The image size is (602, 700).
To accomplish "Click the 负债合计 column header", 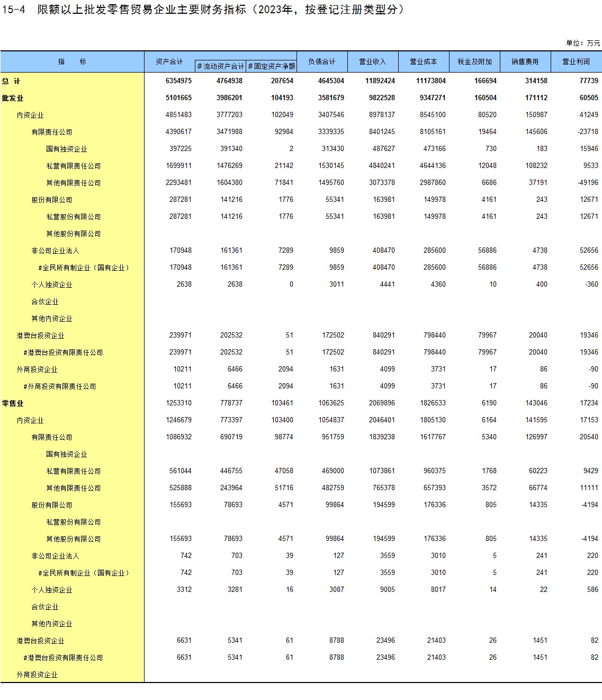I will [x=322, y=61].
